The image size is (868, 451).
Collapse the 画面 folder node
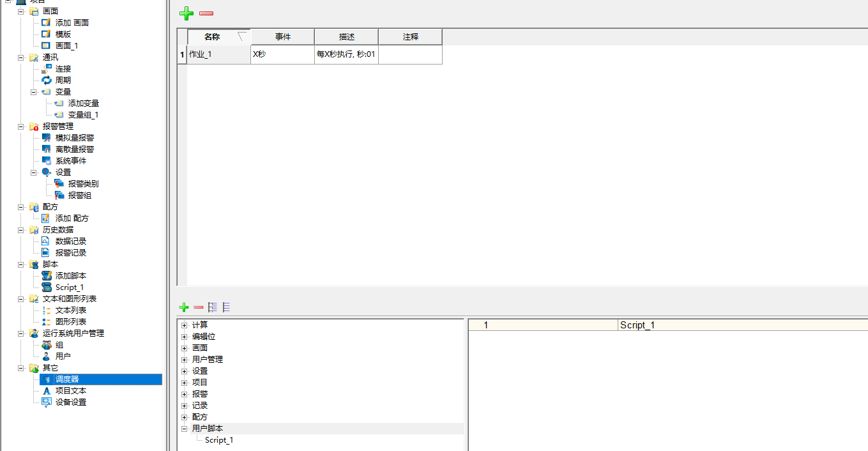click(21, 11)
